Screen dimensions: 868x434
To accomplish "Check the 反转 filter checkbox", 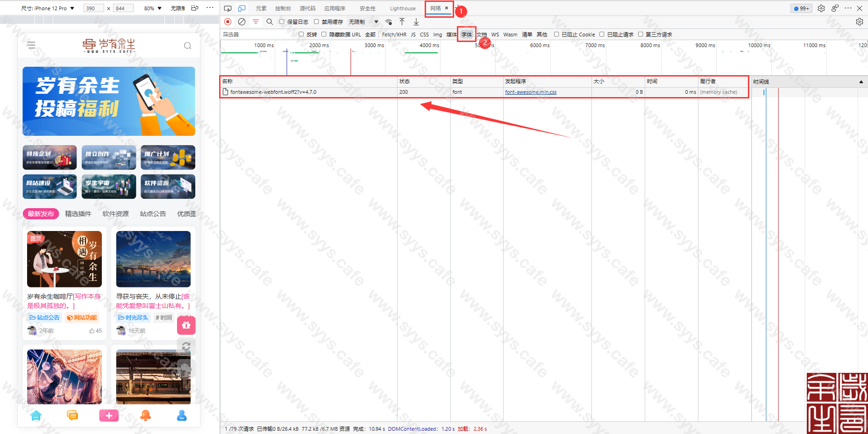I will [x=301, y=34].
